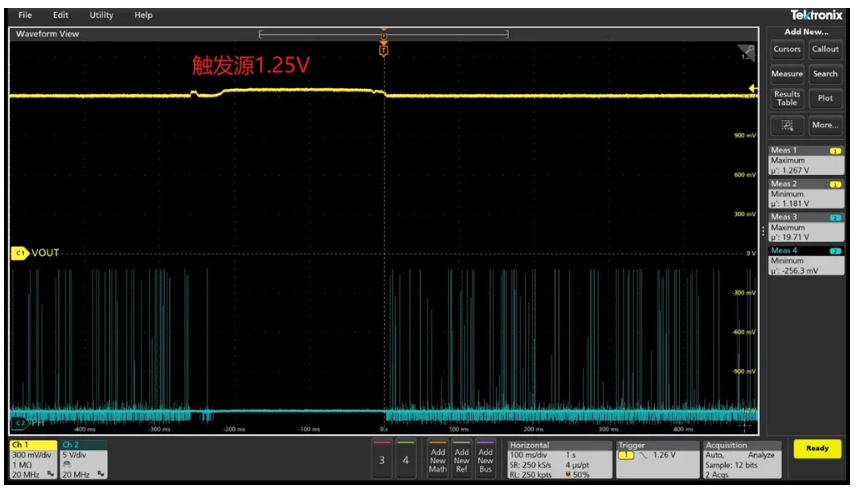
Task: Click the zoom box selection icon
Action: click(x=787, y=125)
